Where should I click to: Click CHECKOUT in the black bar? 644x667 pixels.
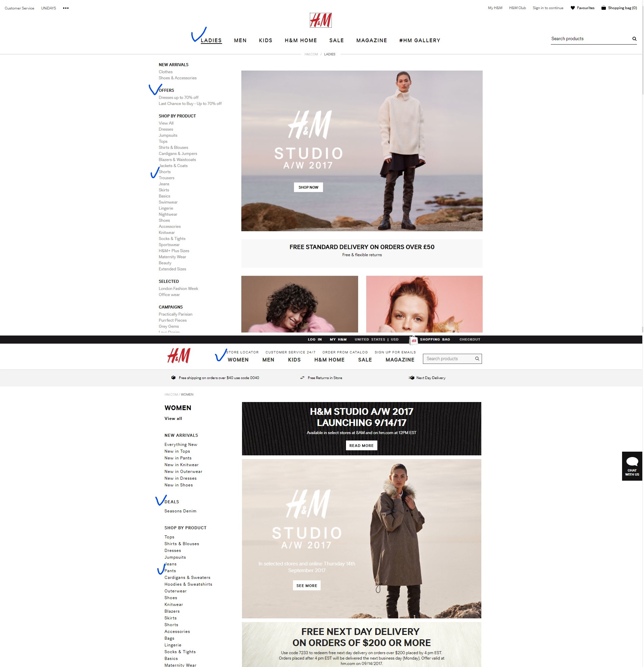coord(469,339)
